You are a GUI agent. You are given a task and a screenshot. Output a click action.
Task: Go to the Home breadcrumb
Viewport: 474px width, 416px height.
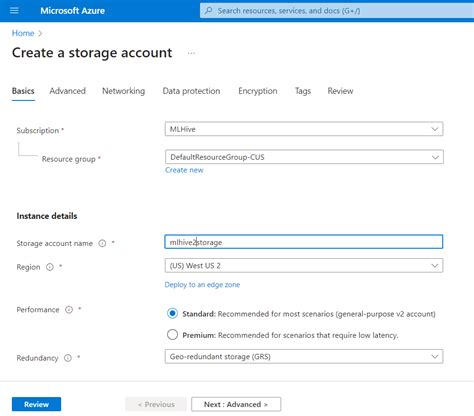coord(23,33)
